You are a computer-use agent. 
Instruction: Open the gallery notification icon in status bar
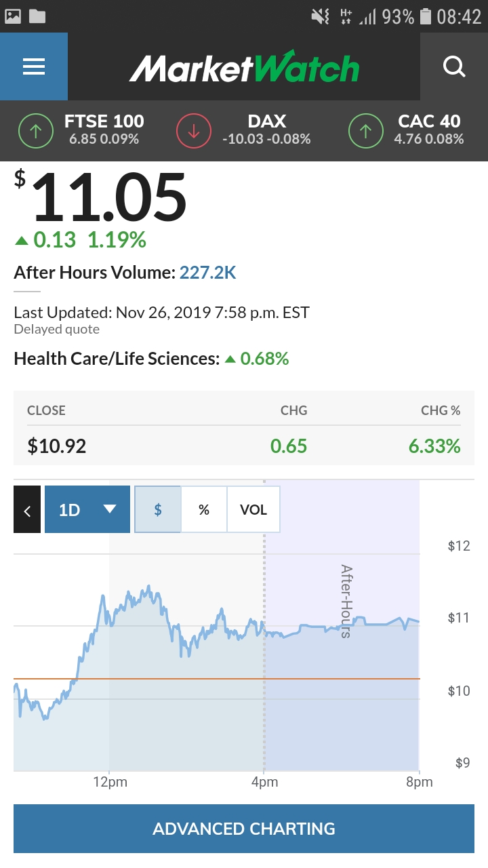(13, 16)
